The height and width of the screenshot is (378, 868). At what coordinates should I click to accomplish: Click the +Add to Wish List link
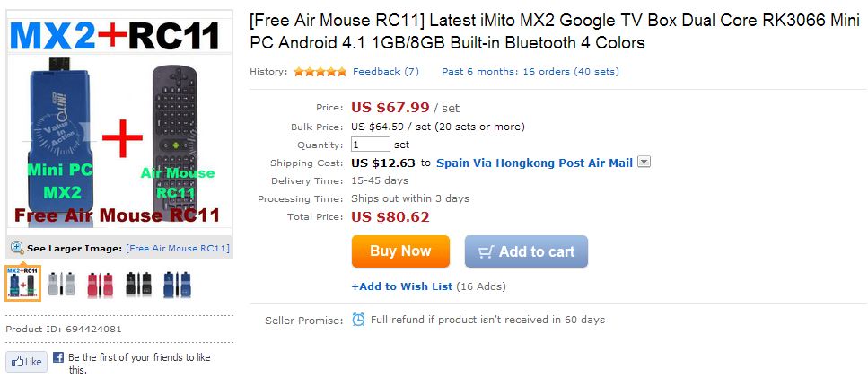pyautogui.click(x=402, y=286)
